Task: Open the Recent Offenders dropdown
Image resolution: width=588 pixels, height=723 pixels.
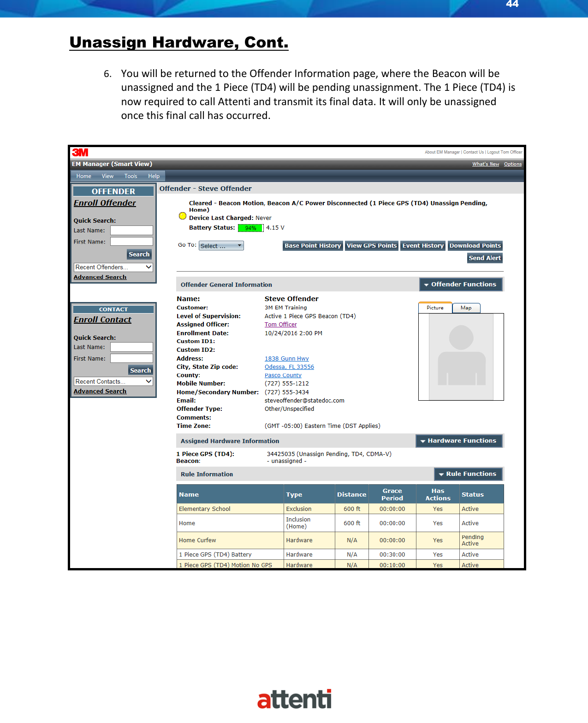Action: click(x=113, y=267)
